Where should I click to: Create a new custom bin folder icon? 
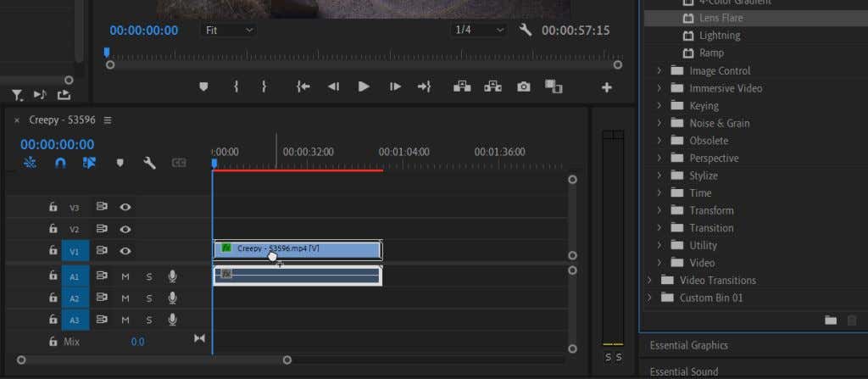tap(830, 320)
